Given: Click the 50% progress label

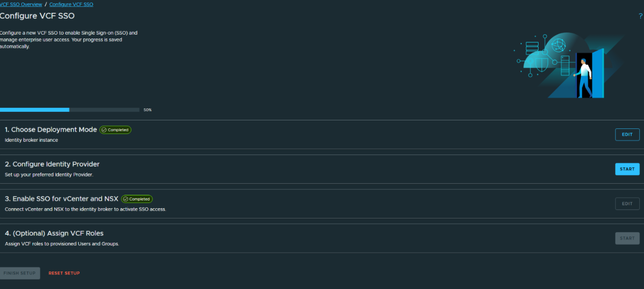Looking at the screenshot, I should pos(147,110).
